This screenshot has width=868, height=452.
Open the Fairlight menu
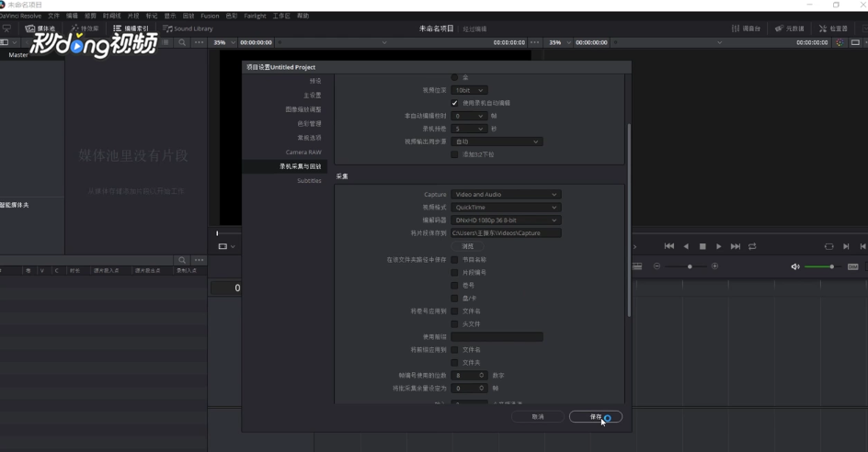tap(256, 16)
